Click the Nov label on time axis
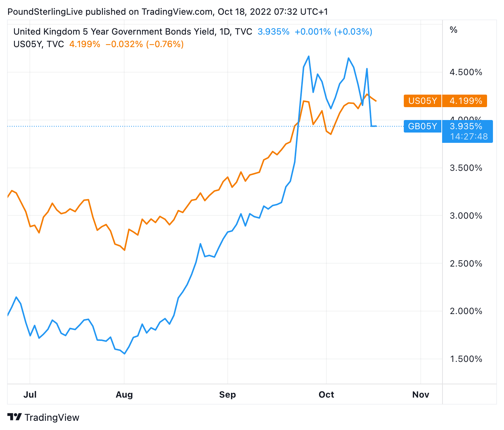This screenshot has height=430, width=504. coord(420,395)
